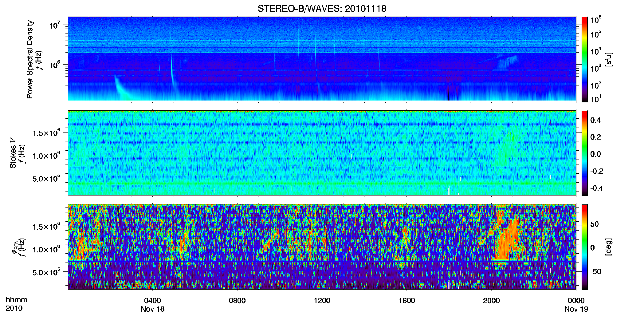Click 1.5×10^6 tick on Stokes V panel

46,133
